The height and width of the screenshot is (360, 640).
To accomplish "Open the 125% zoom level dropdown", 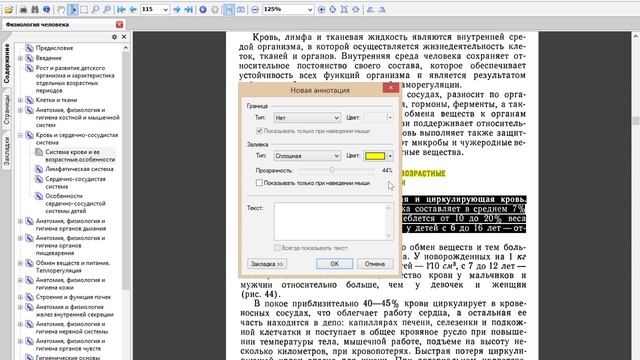I will 310,9.
